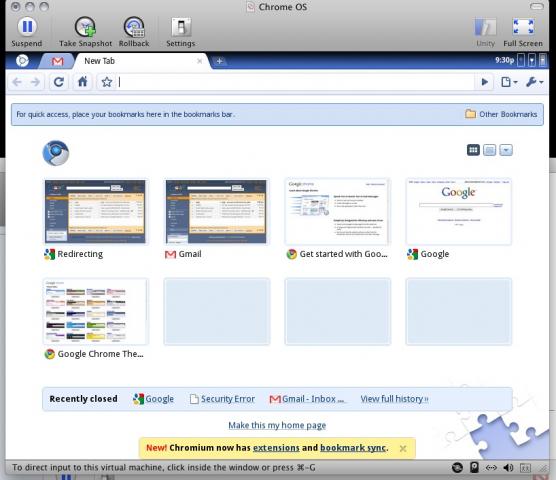Switch to thumbnail grid view

point(473,150)
